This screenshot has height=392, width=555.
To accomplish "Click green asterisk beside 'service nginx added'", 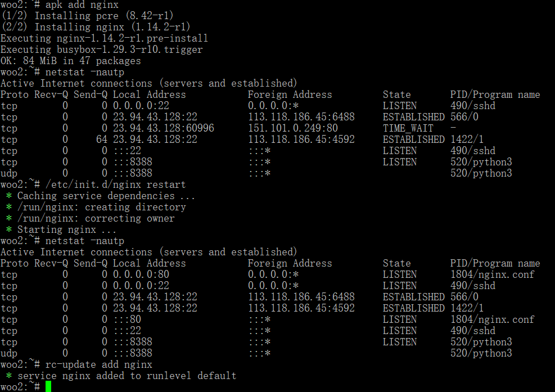I will tap(9, 376).
